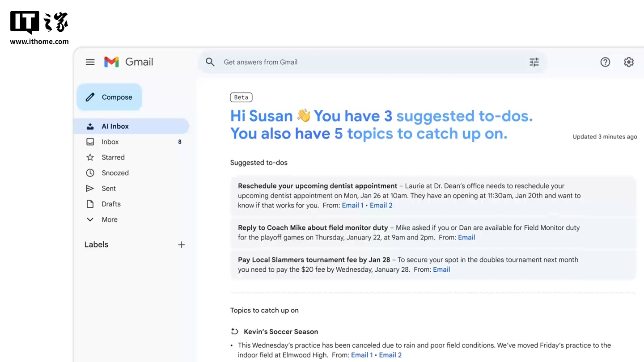Open the Help menu question mark icon
The width and height of the screenshot is (644, 362).
[605, 62]
